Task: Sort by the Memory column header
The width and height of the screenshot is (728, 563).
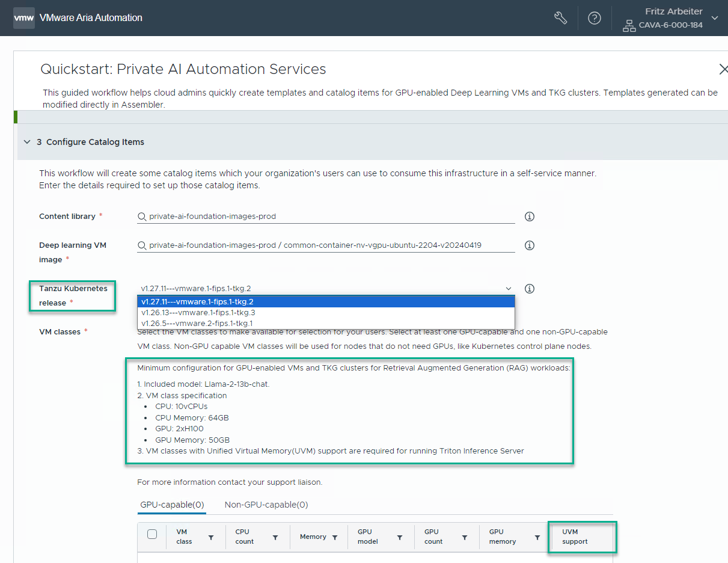Action: (x=313, y=537)
